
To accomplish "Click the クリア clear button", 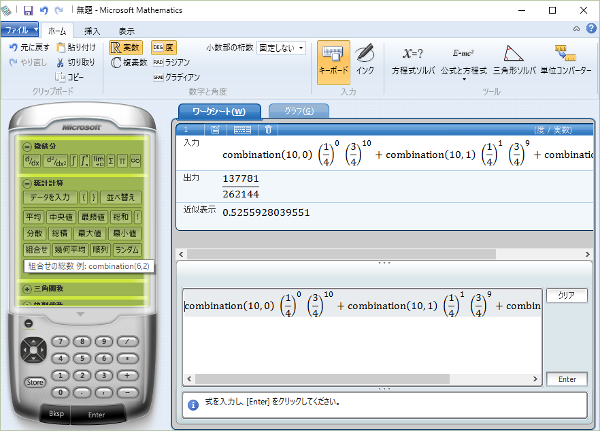I will (566, 295).
